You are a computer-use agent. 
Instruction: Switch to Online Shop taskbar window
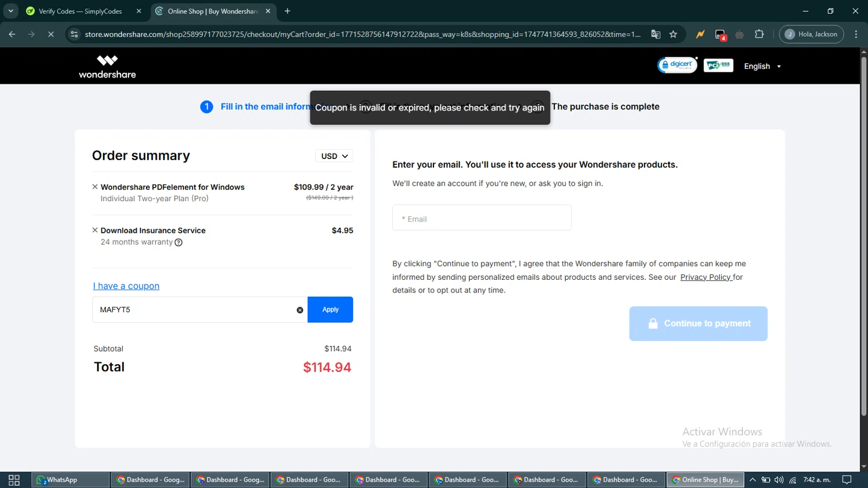point(705,480)
